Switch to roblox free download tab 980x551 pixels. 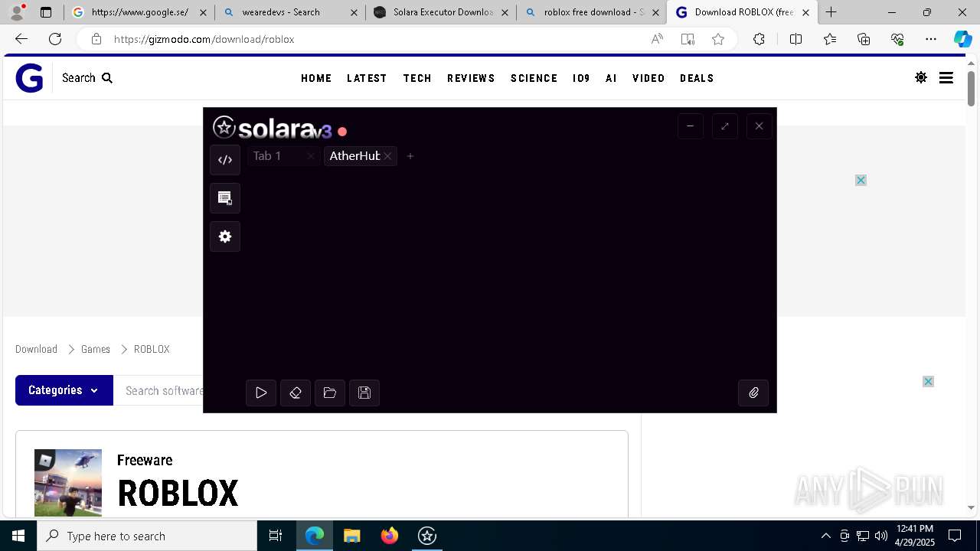(591, 12)
